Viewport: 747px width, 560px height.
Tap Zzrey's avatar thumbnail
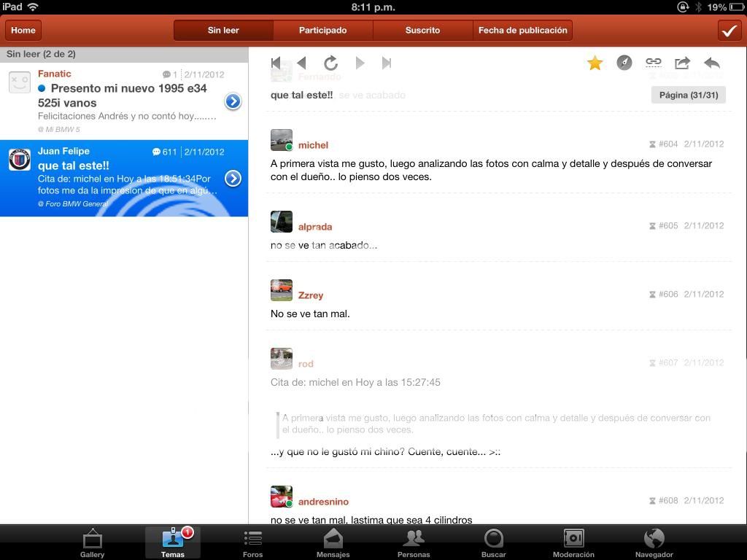pyautogui.click(x=282, y=290)
